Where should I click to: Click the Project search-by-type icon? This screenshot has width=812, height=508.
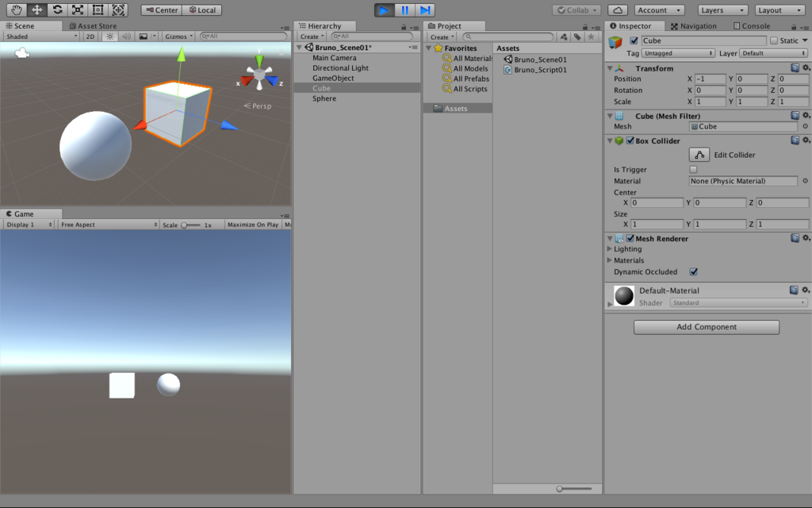click(564, 37)
